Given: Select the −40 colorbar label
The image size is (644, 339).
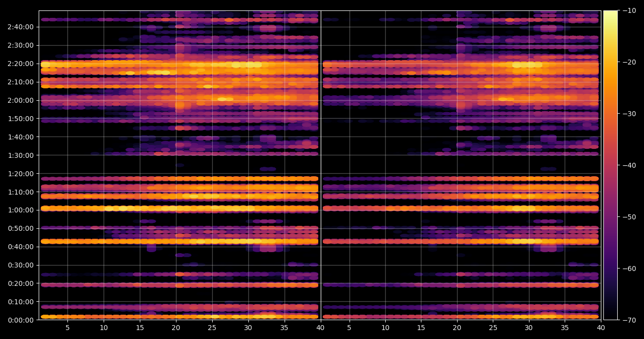Looking at the screenshot, I should pyautogui.click(x=629, y=165).
